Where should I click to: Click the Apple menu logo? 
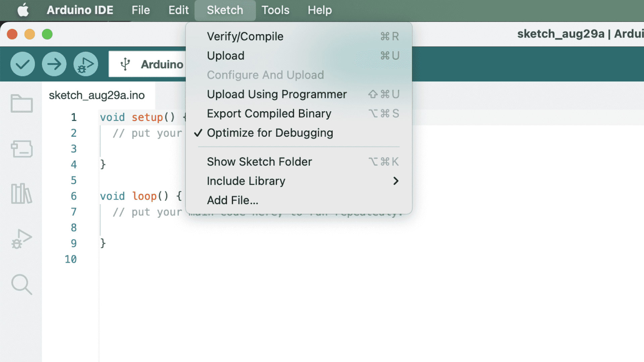pyautogui.click(x=23, y=10)
